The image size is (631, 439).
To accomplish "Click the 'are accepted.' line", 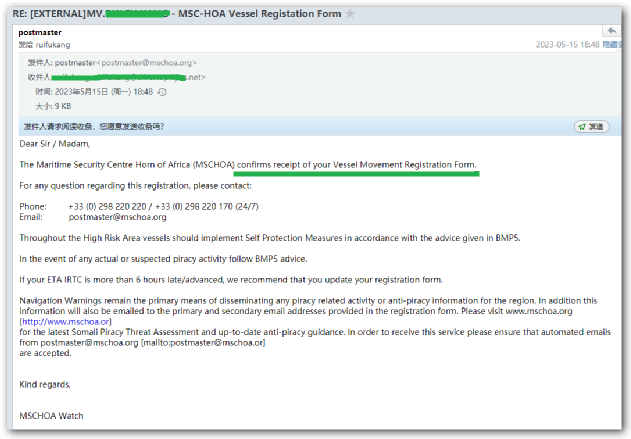I will coord(45,353).
